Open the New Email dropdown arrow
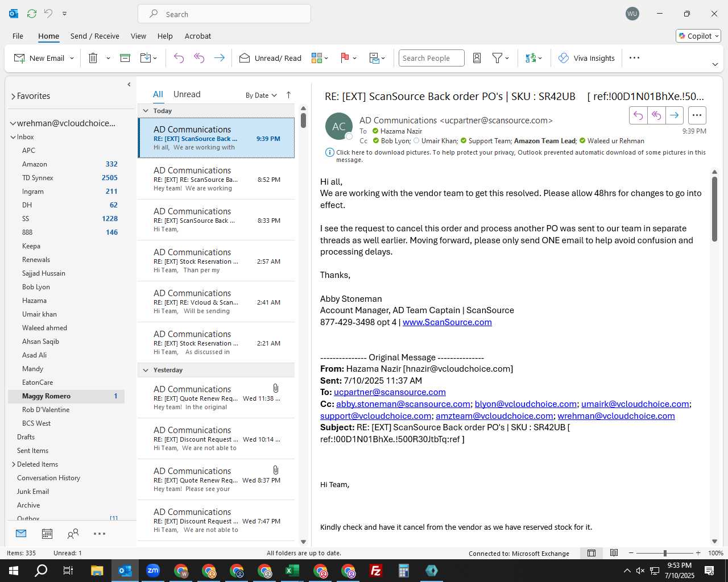Screen dimensions: 728x582 (x=72, y=58)
